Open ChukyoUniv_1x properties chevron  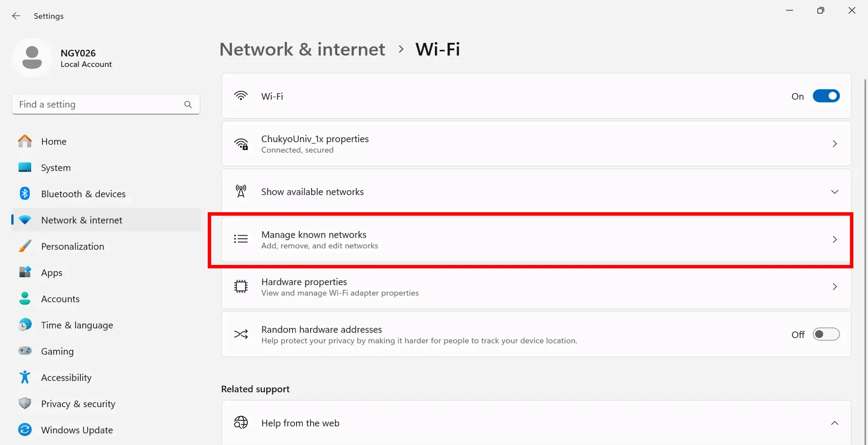click(834, 144)
